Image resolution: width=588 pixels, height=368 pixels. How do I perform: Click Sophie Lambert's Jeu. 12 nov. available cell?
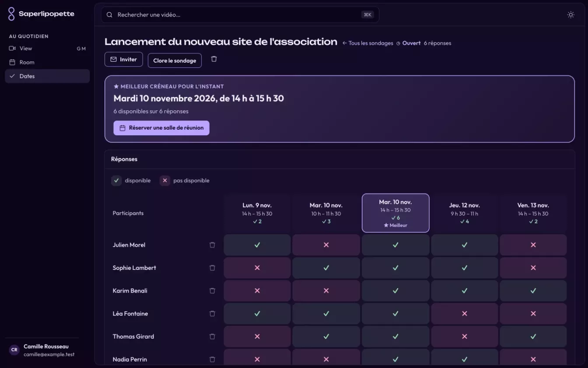tap(465, 268)
